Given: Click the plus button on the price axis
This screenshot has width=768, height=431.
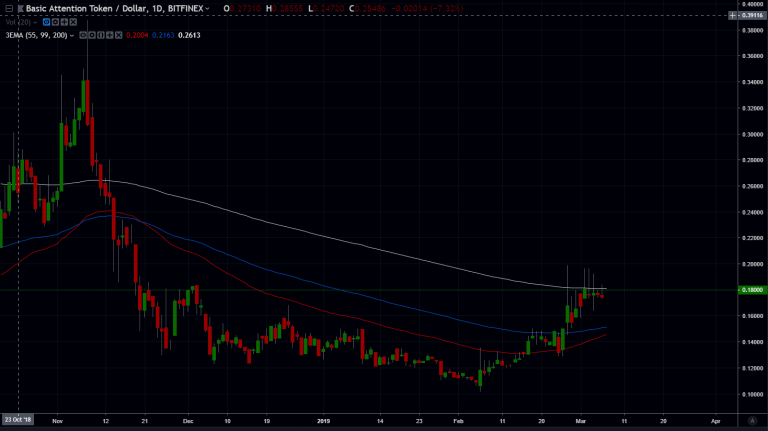Looking at the screenshot, I should click(733, 14).
